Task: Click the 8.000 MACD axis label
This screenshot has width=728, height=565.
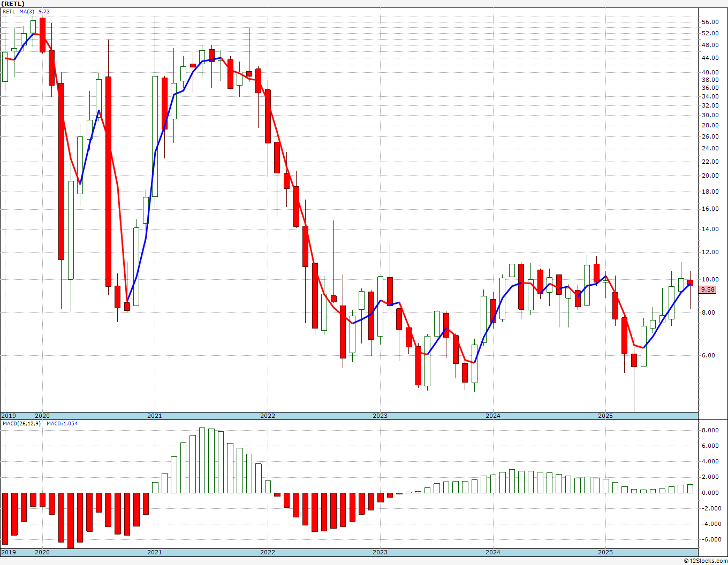Action: (x=710, y=430)
